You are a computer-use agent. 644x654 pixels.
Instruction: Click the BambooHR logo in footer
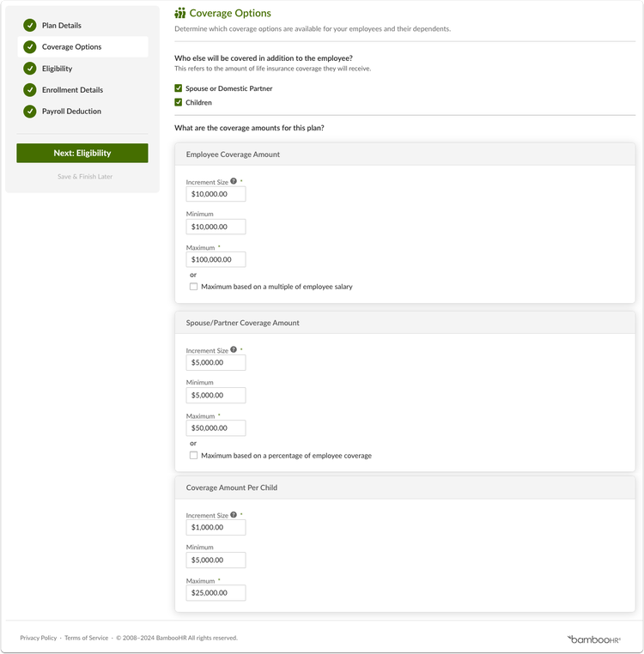pyautogui.click(x=593, y=639)
